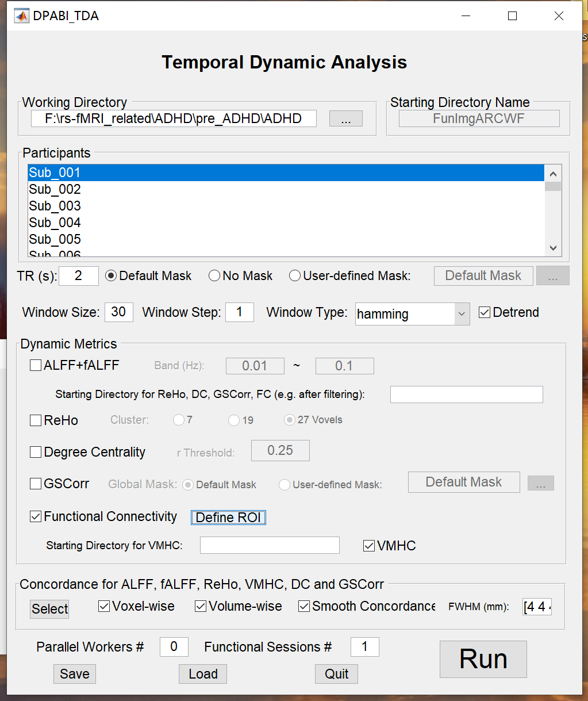The image size is (588, 701).
Task: Edit the Working Directory path field
Action: point(174,118)
